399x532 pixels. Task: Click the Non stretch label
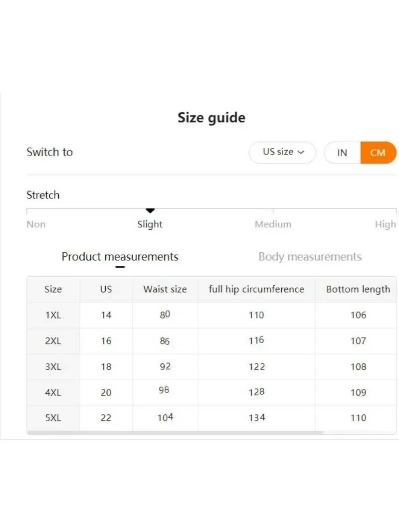36,224
